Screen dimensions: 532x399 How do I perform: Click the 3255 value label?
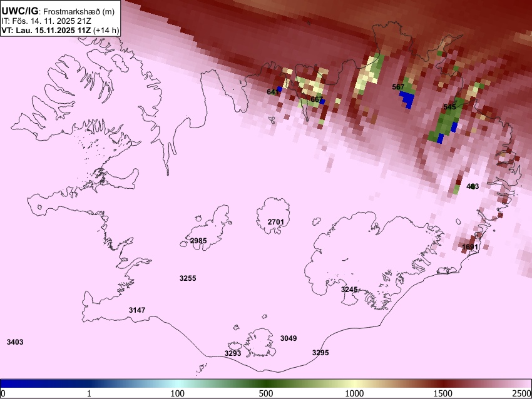pyautogui.click(x=188, y=278)
